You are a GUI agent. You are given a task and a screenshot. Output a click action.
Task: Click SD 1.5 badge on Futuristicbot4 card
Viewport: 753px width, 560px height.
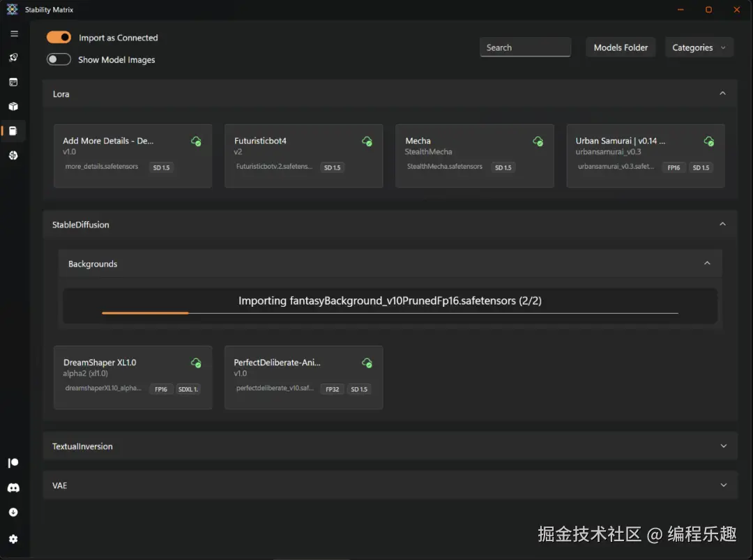333,167
